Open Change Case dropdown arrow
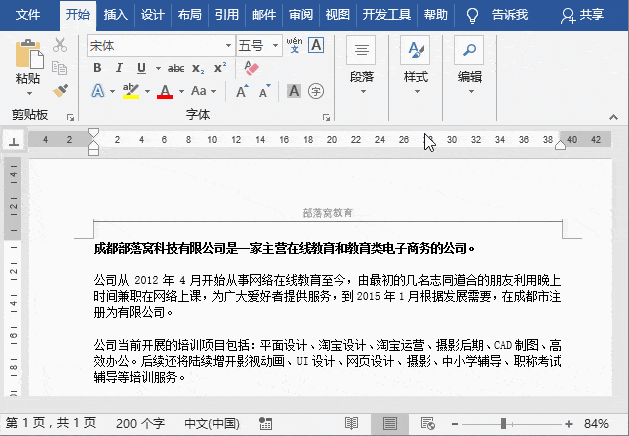The width and height of the screenshot is (629, 436). (x=213, y=91)
